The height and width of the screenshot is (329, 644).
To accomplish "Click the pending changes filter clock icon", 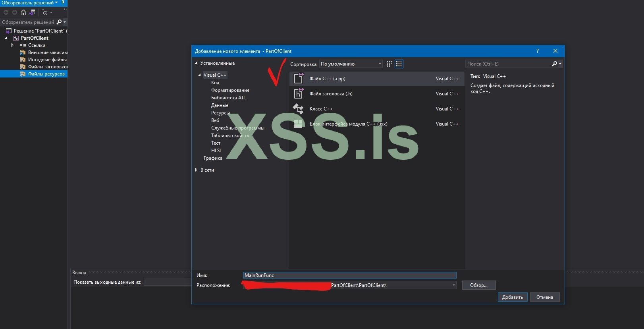I will pos(45,12).
